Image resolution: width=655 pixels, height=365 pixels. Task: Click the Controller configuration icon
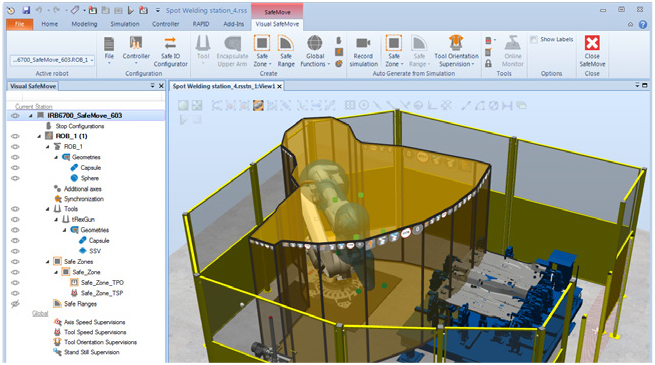(136, 43)
